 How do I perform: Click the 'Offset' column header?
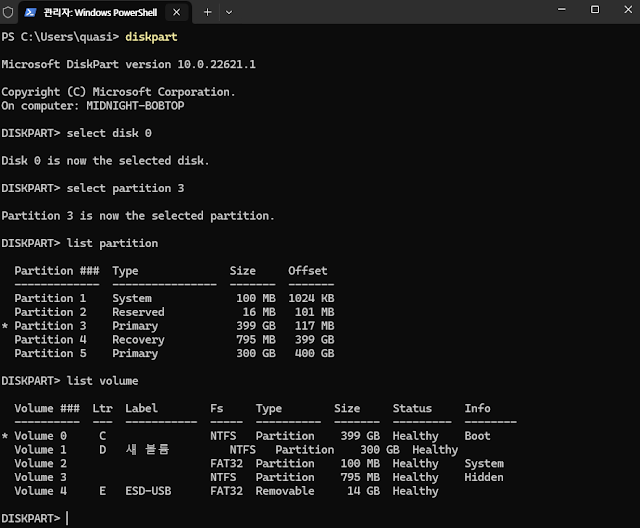click(308, 271)
